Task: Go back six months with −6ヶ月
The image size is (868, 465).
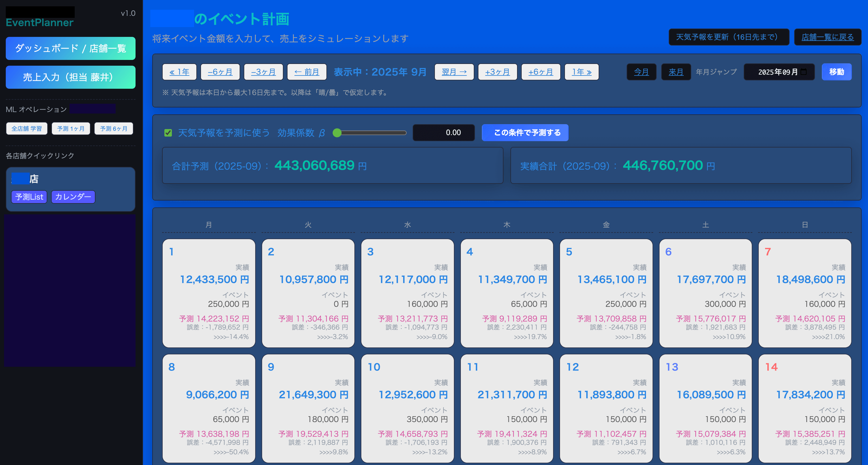Action: coord(220,71)
